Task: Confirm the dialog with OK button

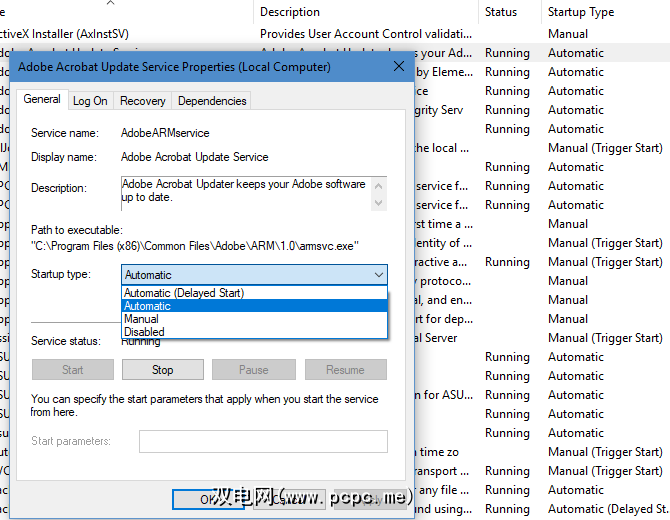Action: (x=208, y=499)
